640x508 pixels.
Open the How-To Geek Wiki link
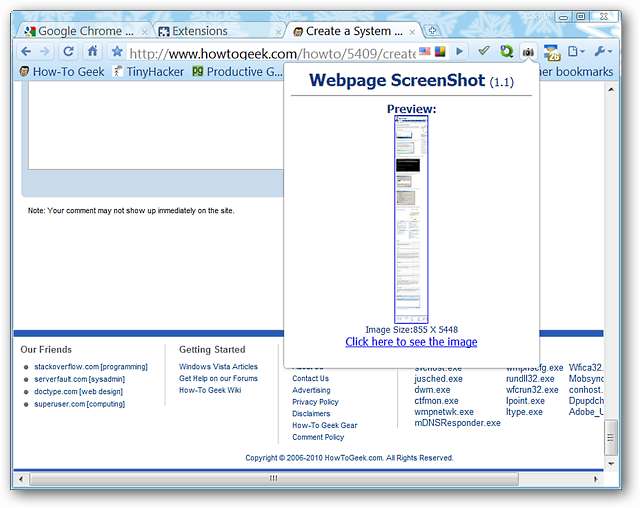(x=210, y=390)
